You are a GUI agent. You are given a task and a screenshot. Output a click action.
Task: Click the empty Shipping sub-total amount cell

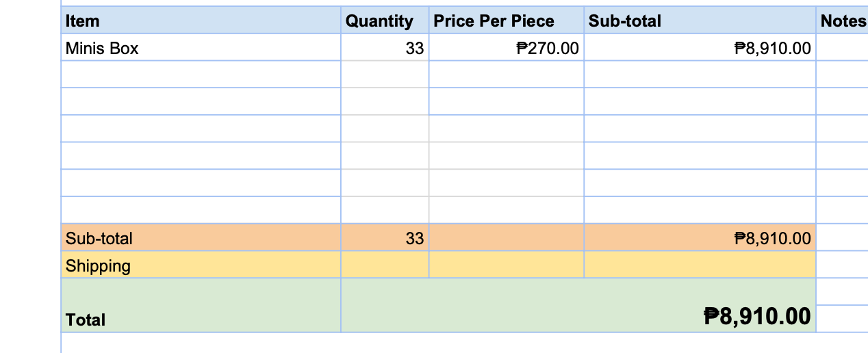pyautogui.click(x=700, y=265)
